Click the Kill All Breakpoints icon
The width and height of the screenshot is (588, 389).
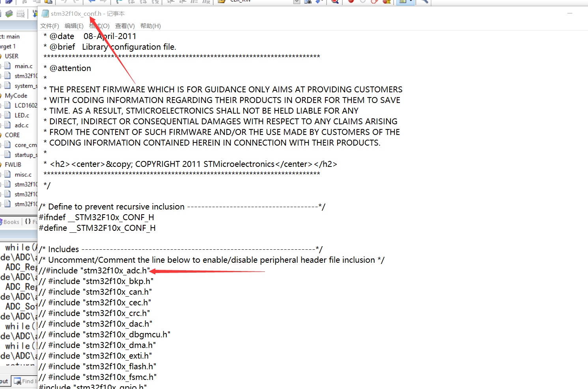(x=385, y=2)
